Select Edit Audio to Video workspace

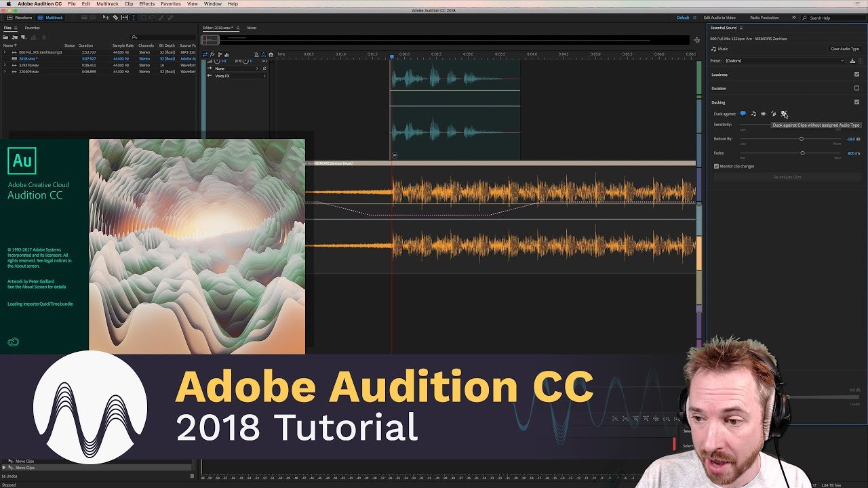(x=719, y=18)
